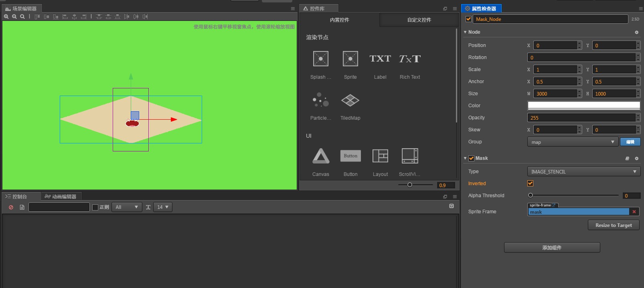Viewport: 644px width, 288px height.
Task: Distribute selected nodes by top edges
Action: [99, 16]
